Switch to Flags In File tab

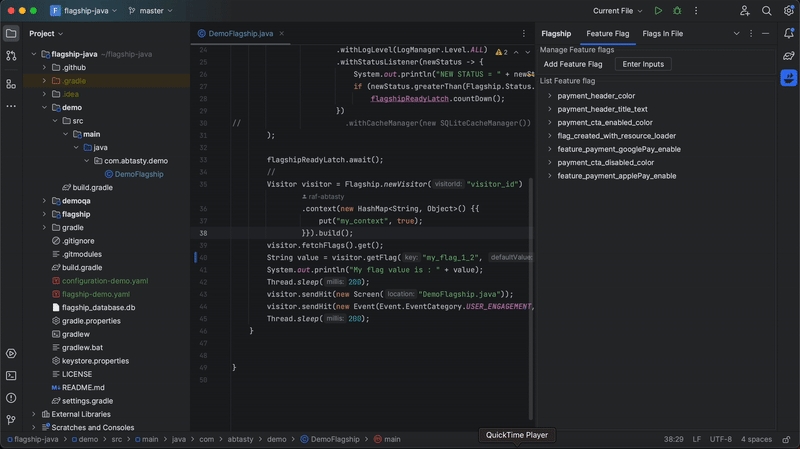(x=662, y=34)
